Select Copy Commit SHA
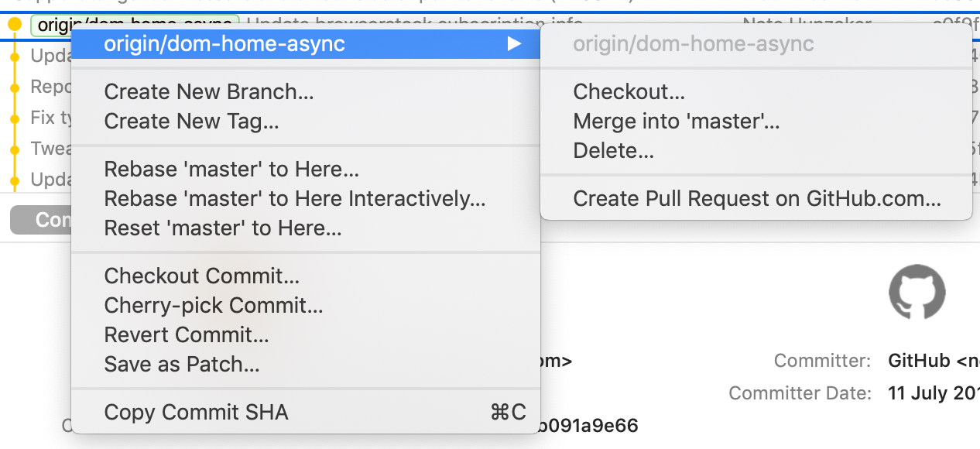The width and height of the screenshot is (980, 449). (x=305, y=412)
